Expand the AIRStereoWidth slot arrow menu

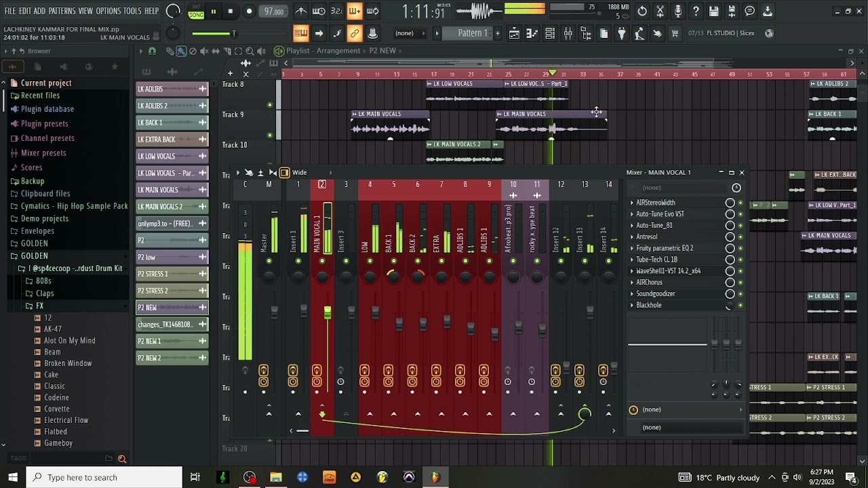632,203
